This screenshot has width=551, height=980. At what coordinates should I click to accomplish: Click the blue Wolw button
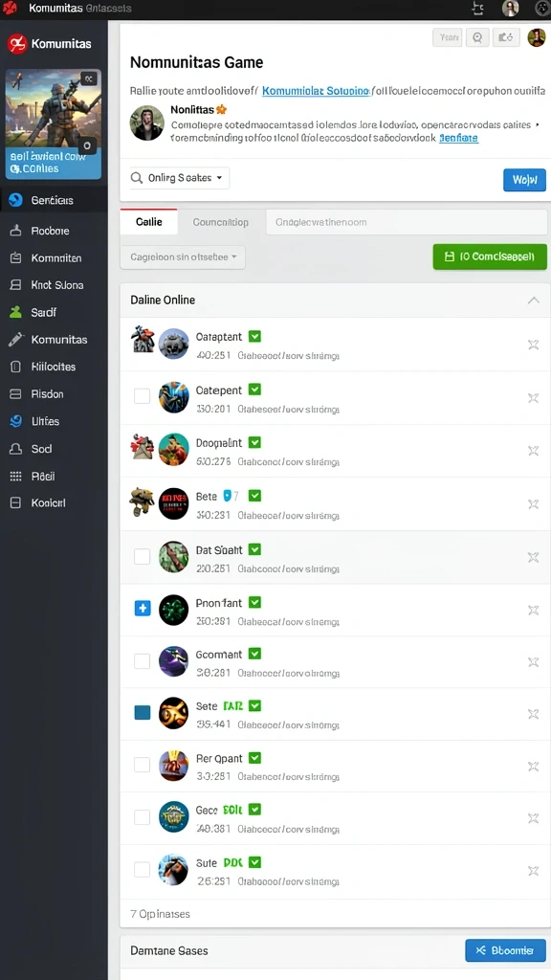click(525, 180)
